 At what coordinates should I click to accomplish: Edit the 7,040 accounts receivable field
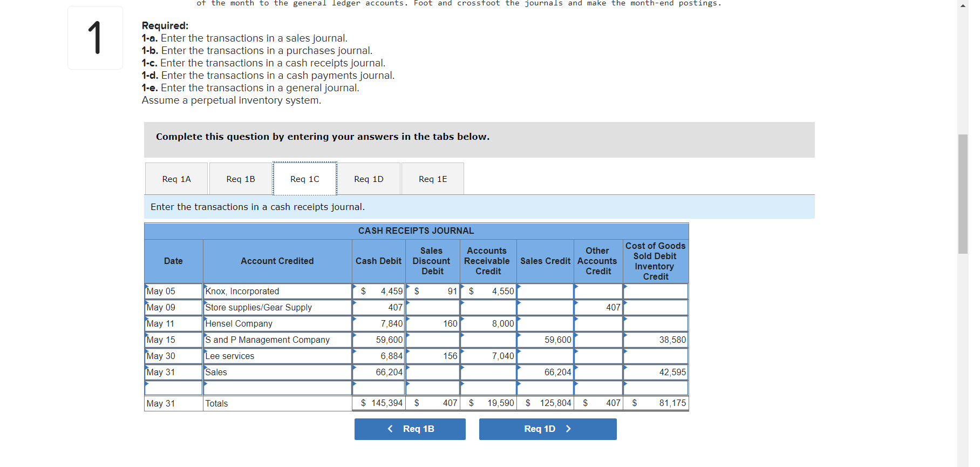488,356
